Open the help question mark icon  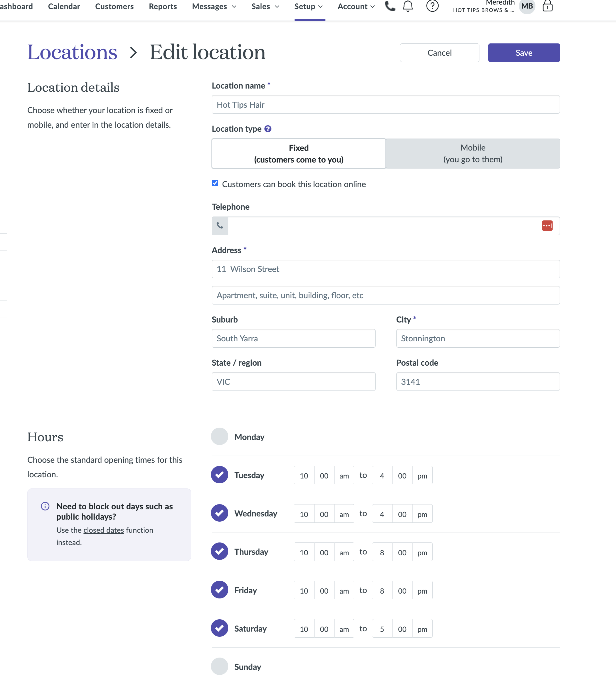coord(432,6)
